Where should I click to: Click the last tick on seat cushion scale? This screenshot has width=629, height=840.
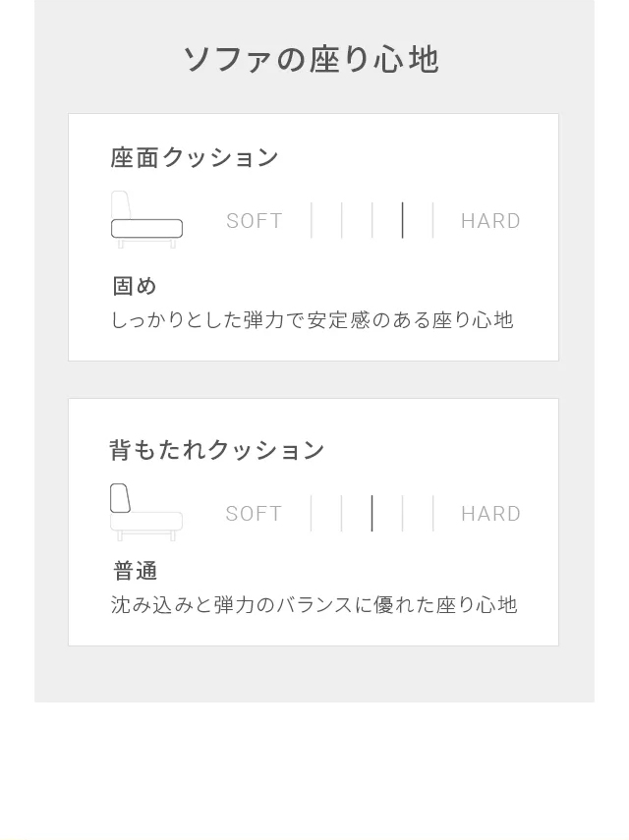[x=432, y=220]
